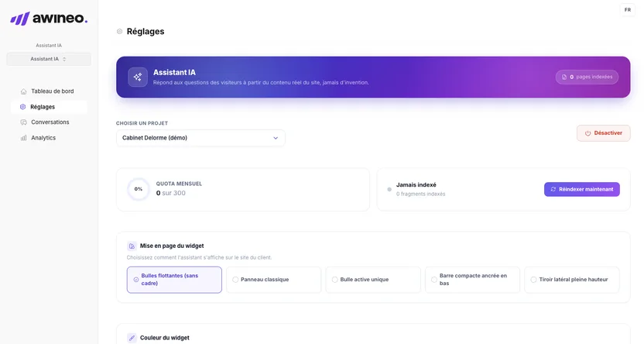Click the Couleur du widget pencil icon
This screenshot has height=344, width=644.
click(x=132, y=338)
